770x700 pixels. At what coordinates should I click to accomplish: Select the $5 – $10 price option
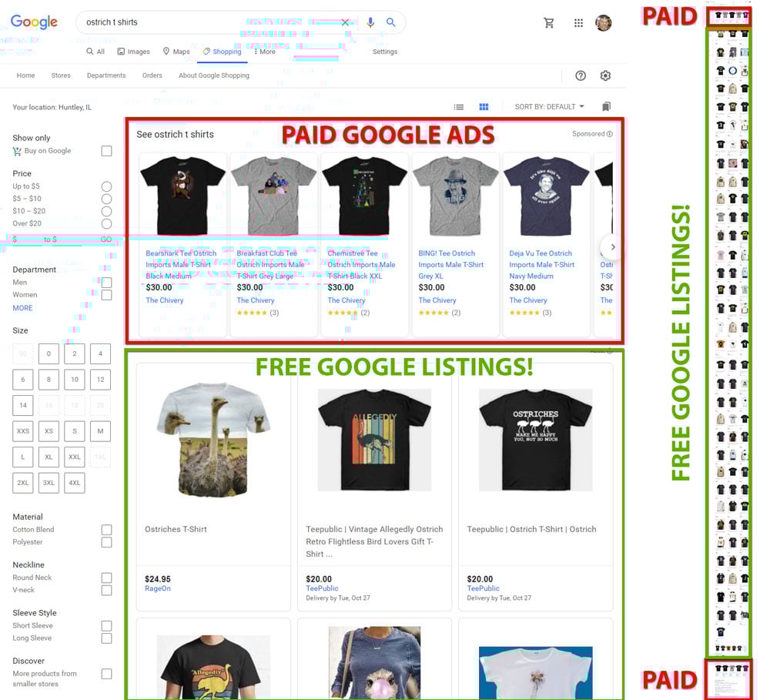(106, 199)
